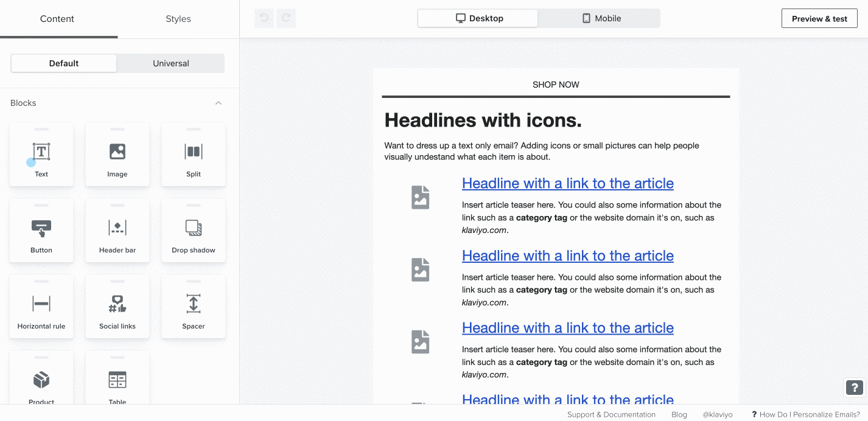The width and height of the screenshot is (868, 421).
Task: Click the Preview & test button
Action: [819, 19]
